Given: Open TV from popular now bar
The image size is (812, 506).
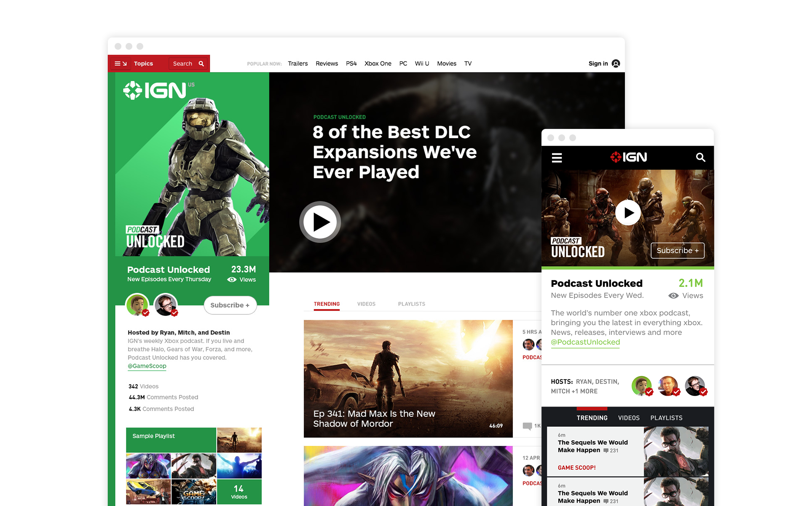Looking at the screenshot, I should coord(468,64).
